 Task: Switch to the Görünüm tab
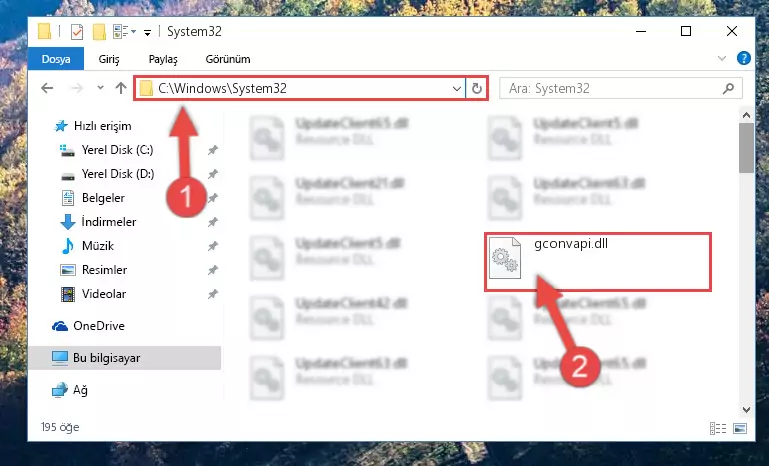tap(228, 59)
